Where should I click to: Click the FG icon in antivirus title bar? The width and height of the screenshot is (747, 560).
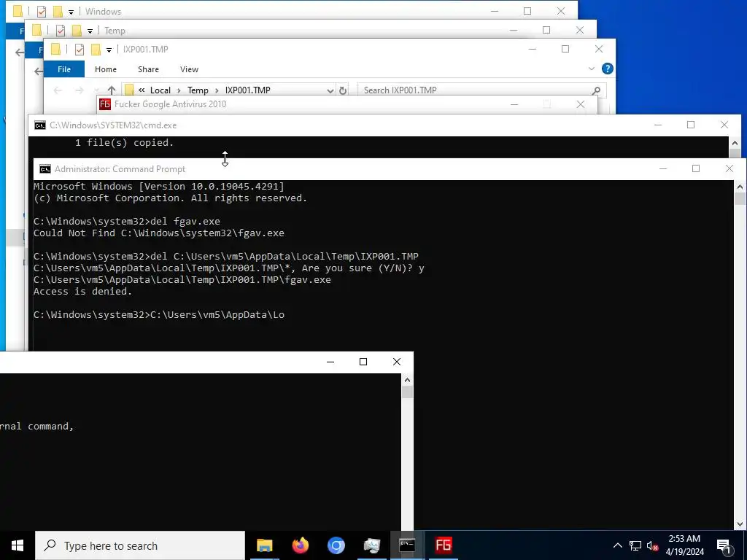pos(105,104)
